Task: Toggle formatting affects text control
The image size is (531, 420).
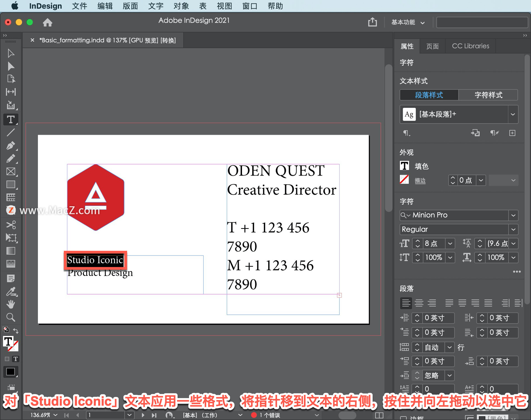Action: pyautogui.click(x=16, y=359)
